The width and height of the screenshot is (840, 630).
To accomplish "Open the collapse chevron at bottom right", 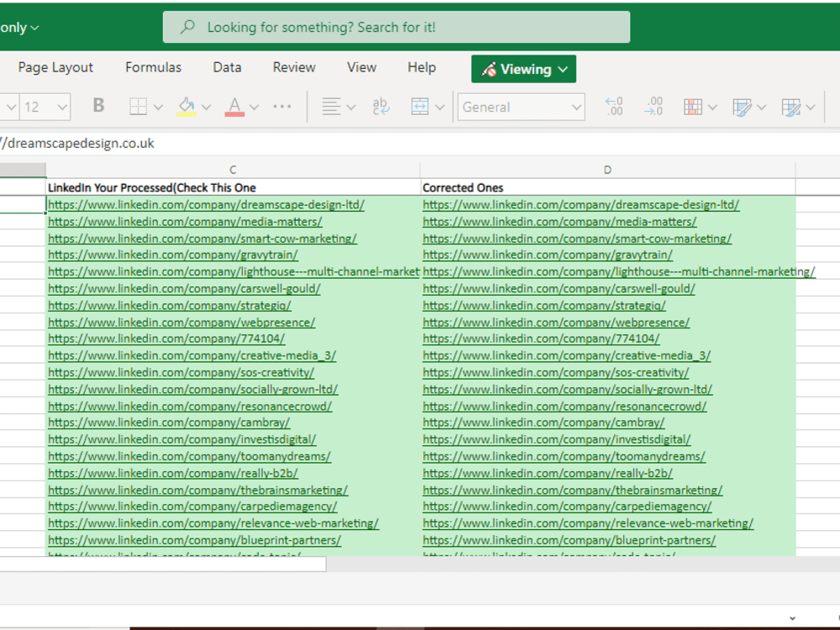I will 792,618.
